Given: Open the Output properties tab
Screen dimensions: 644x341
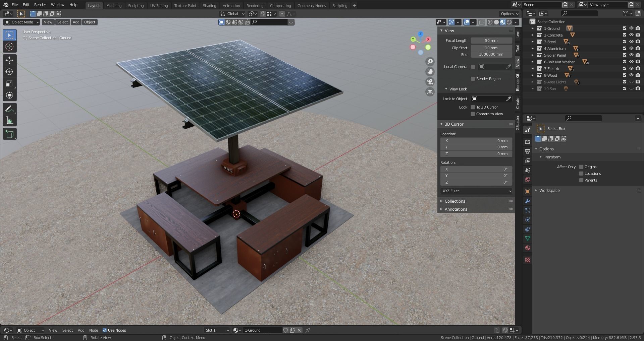Looking at the screenshot, I should click(x=528, y=151).
